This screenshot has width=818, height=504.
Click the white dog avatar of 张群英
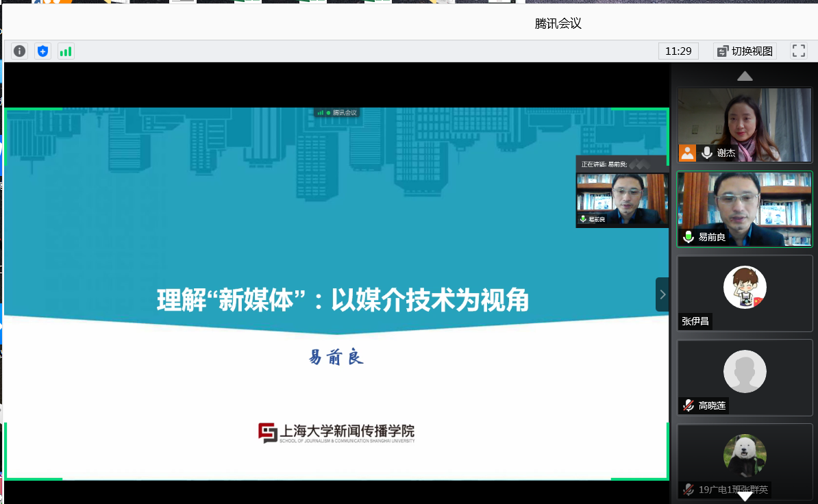click(745, 455)
